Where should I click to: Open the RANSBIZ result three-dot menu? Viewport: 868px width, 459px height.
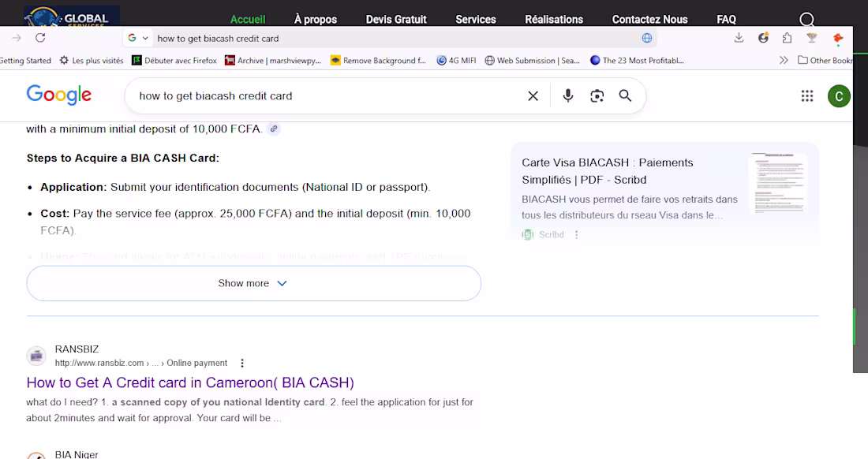pyautogui.click(x=242, y=364)
